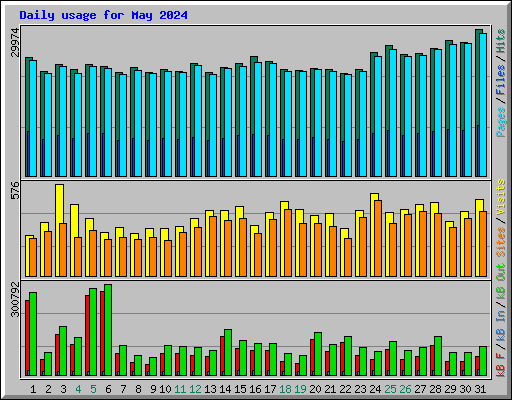Click day 20 on the x-axis
Screen dimensions: 512x400
[315, 389]
